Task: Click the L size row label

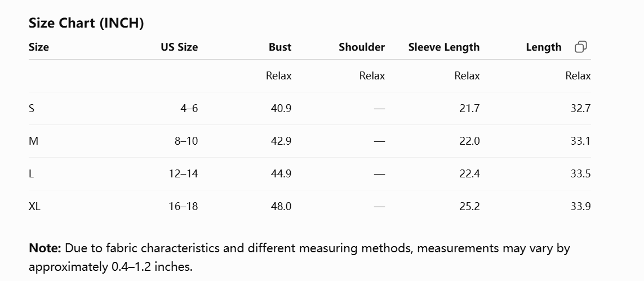Action: (x=31, y=174)
